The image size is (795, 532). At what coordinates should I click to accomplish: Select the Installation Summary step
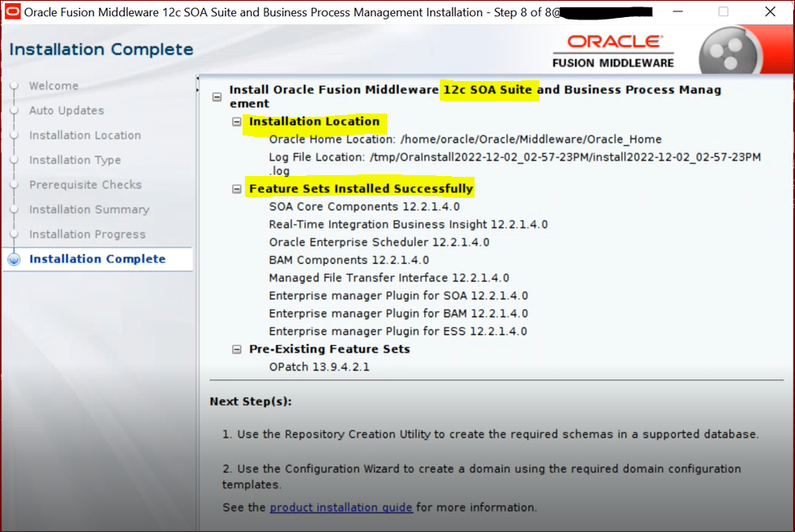[89, 209]
